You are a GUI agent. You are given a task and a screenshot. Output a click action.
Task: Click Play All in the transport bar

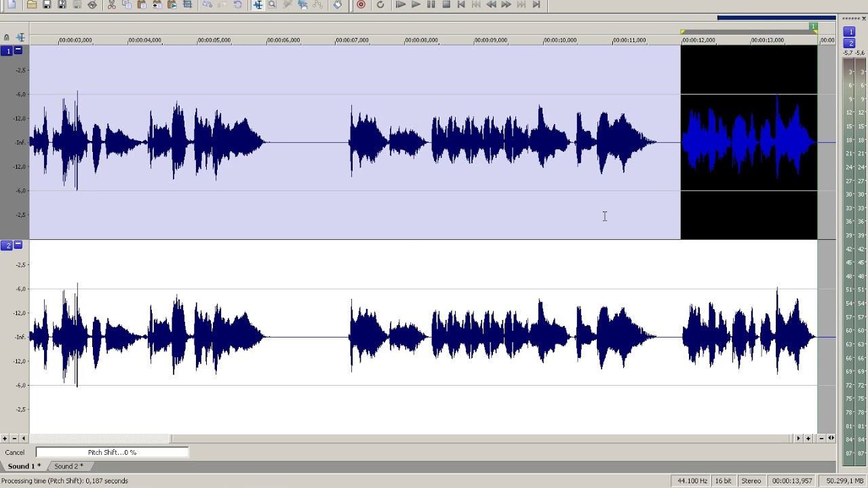pos(401,4)
